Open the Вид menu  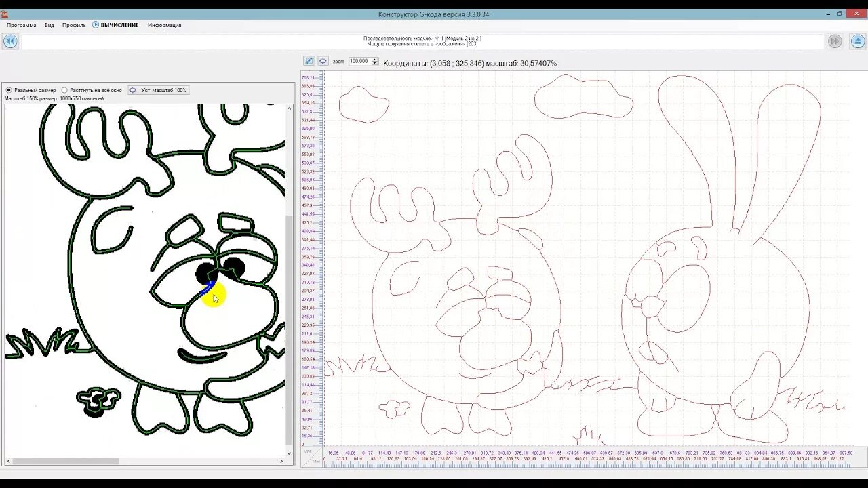tap(50, 25)
